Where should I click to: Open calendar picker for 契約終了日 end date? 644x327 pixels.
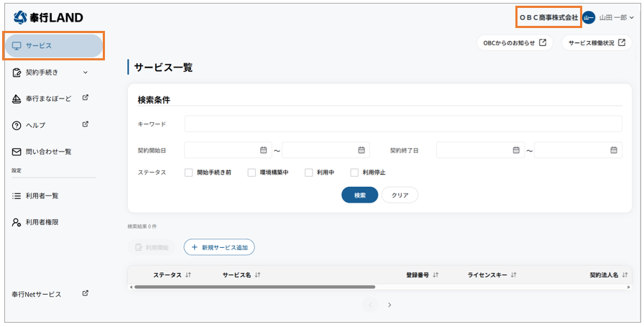614,150
